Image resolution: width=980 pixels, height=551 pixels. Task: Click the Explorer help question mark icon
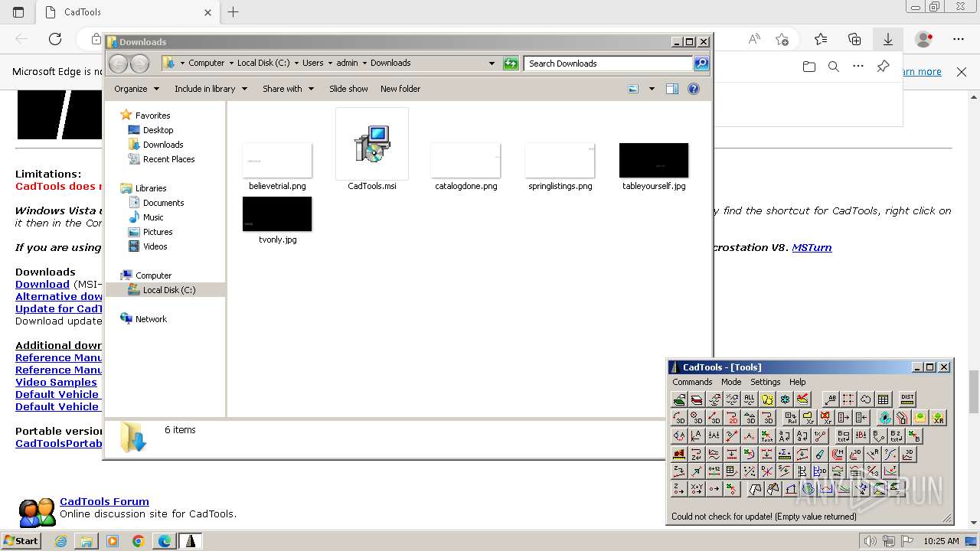tap(694, 89)
